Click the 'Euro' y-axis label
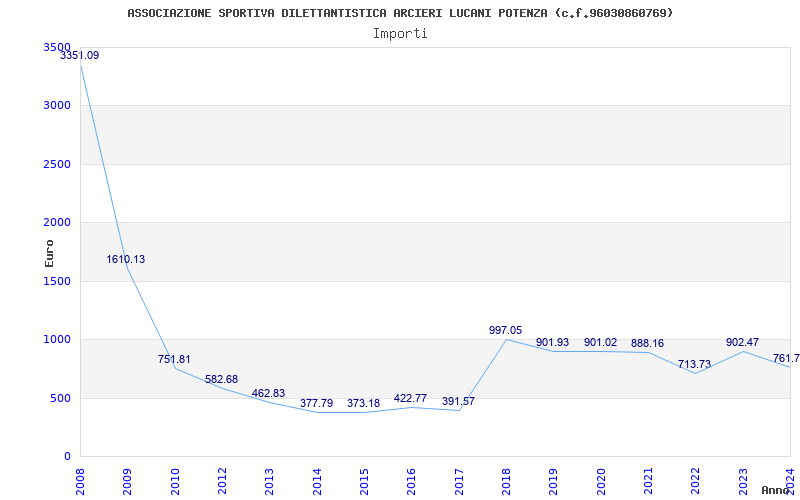 [49, 253]
